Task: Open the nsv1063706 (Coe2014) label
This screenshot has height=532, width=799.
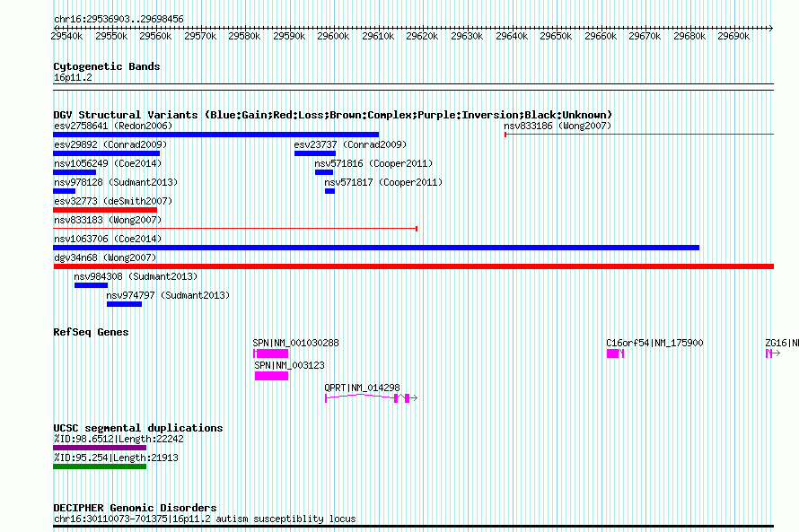Action: (108, 239)
